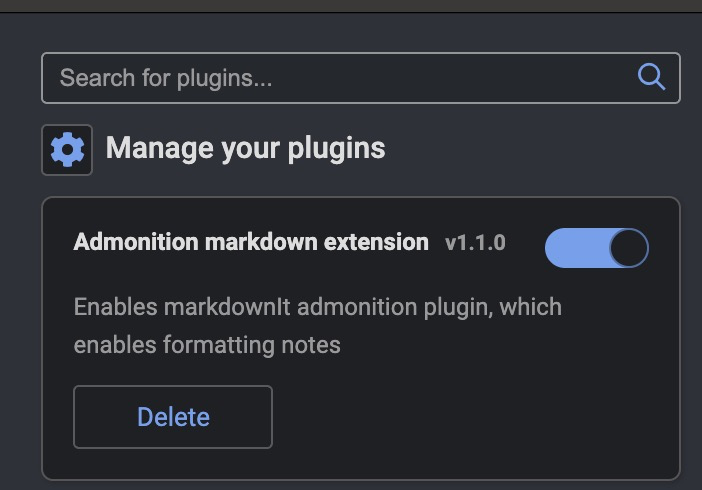The image size is (702, 490).
Task: Click the "Search for plugins..." placeholder text
Action: coord(166,77)
